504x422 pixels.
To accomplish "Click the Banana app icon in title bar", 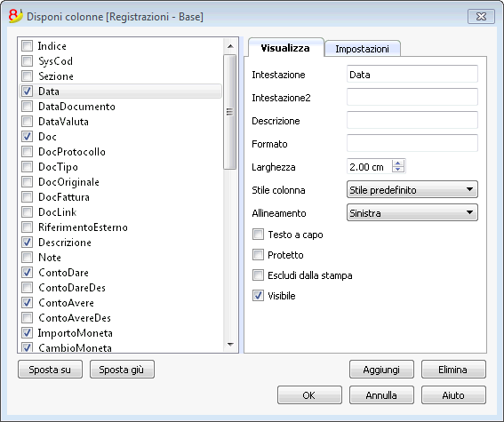I will [15, 16].
